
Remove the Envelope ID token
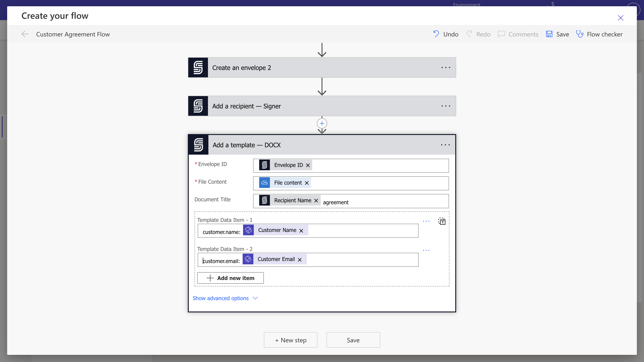pos(308,165)
